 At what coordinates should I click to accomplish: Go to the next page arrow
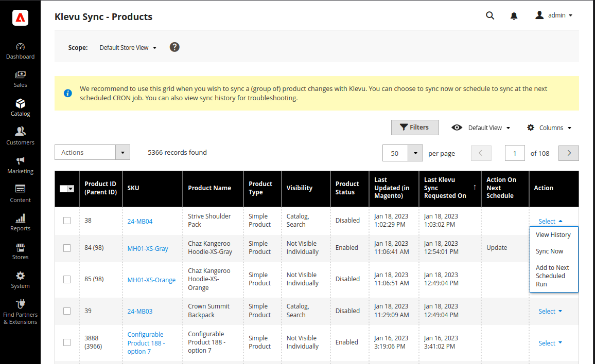[568, 153]
